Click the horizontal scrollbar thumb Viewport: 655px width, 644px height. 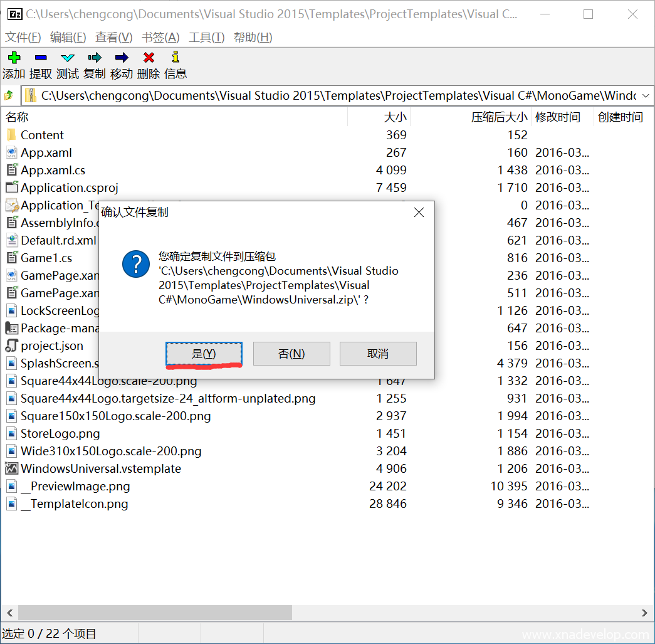click(155, 613)
